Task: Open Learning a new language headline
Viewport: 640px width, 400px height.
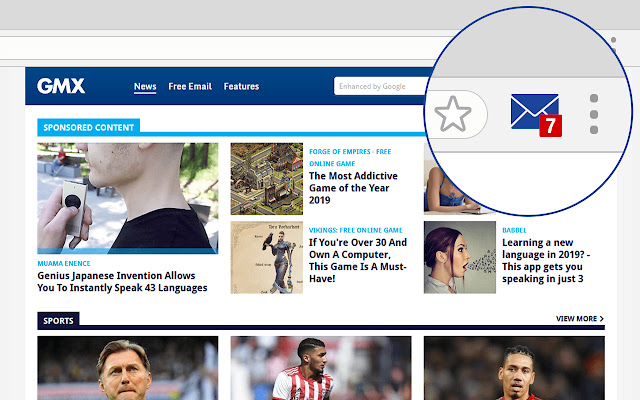Action: [546, 260]
